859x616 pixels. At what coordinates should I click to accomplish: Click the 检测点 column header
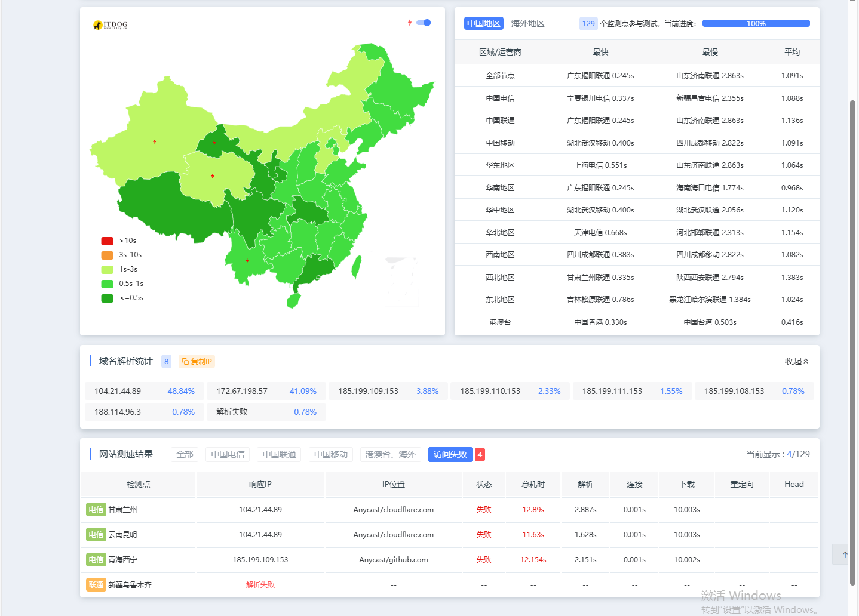pos(139,484)
